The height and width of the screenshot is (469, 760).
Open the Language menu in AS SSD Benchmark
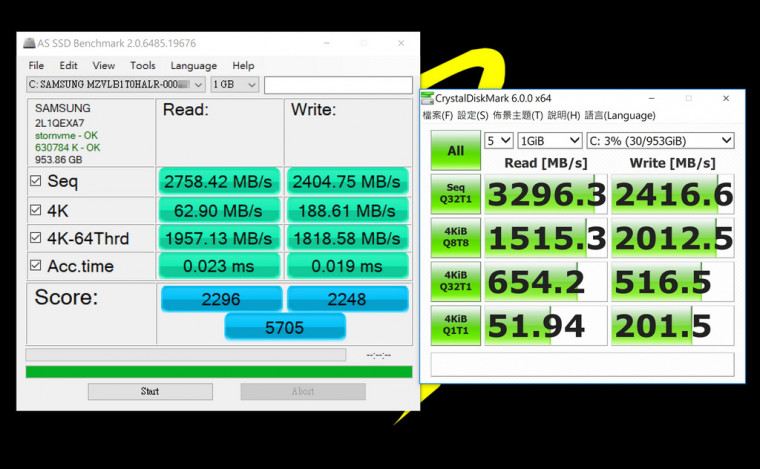click(x=193, y=65)
